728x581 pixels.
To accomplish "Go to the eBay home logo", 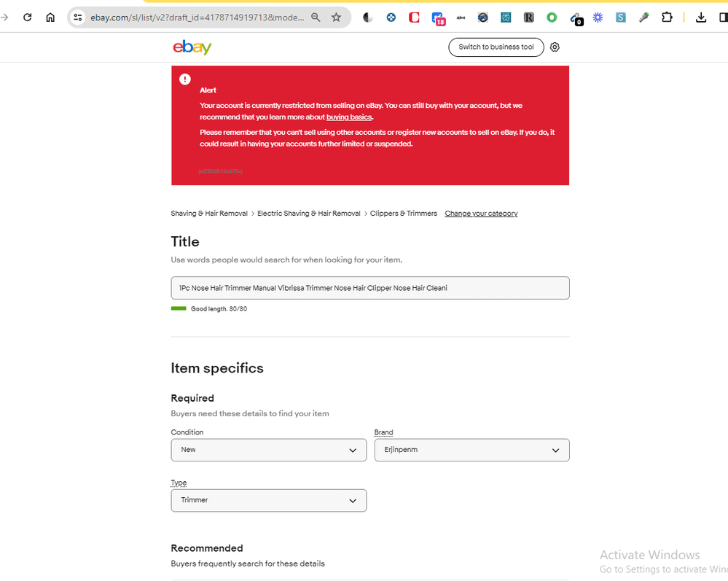I will click(x=192, y=47).
